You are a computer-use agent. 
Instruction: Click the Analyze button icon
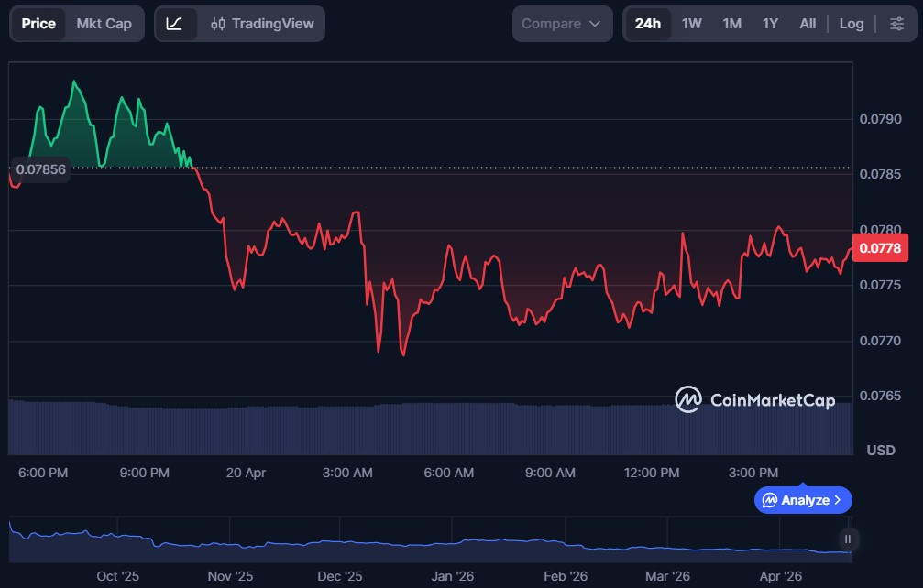(x=770, y=500)
